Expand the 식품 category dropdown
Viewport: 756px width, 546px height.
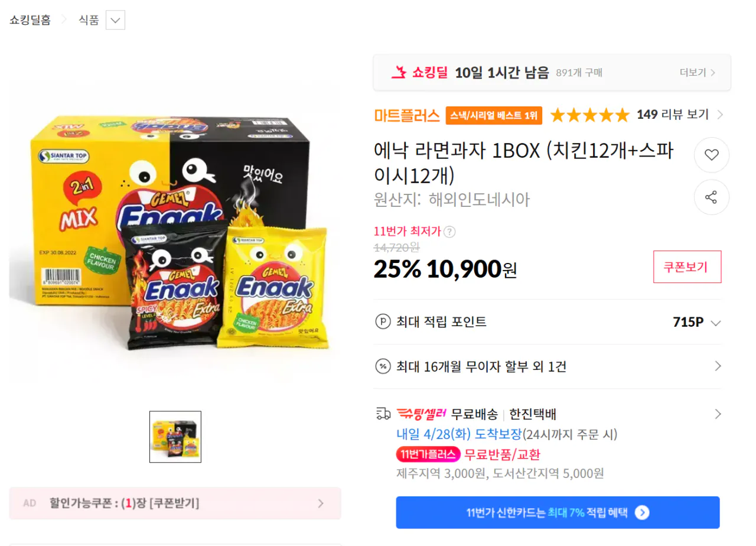[116, 19]
